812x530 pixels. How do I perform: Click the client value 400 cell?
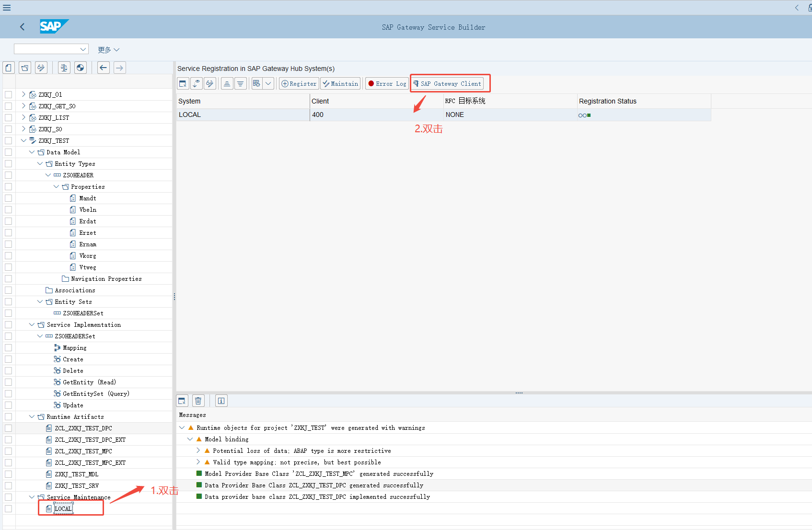(377, 115)
